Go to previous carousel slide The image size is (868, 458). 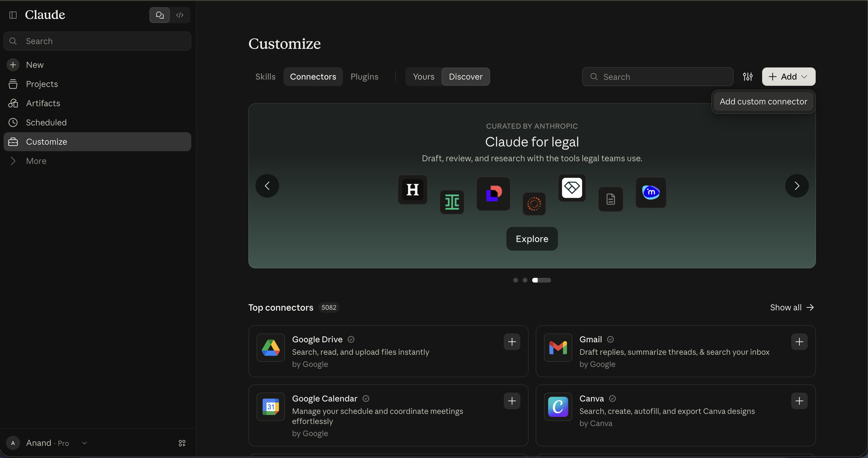pyautogui.click(x=267, y=186)
